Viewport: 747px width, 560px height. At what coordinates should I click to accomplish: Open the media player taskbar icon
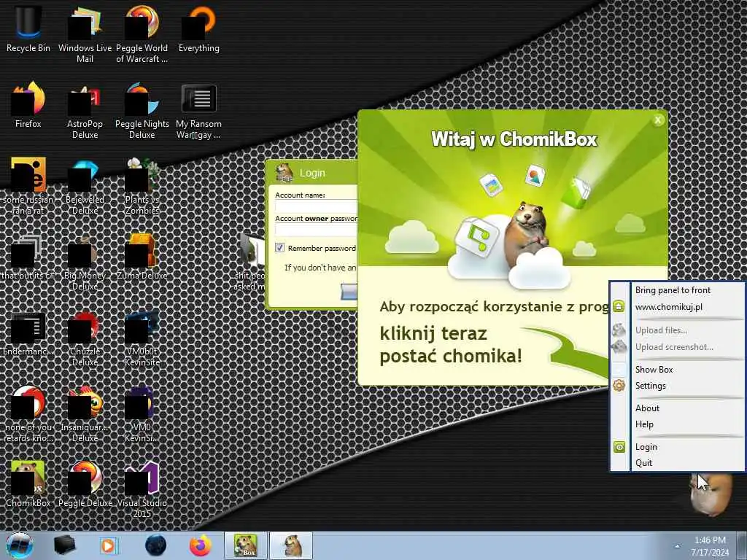109,545
